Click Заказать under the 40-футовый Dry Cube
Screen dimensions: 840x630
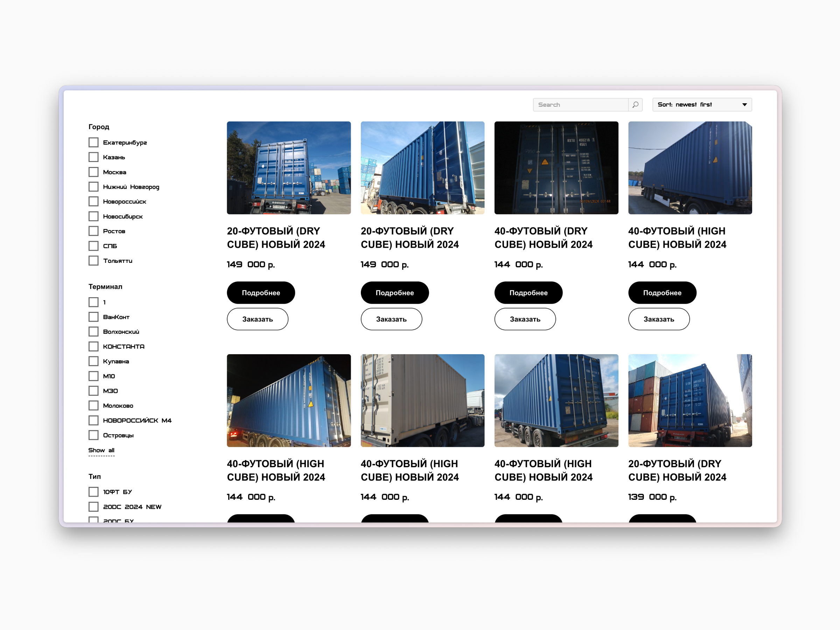point(525,319)
